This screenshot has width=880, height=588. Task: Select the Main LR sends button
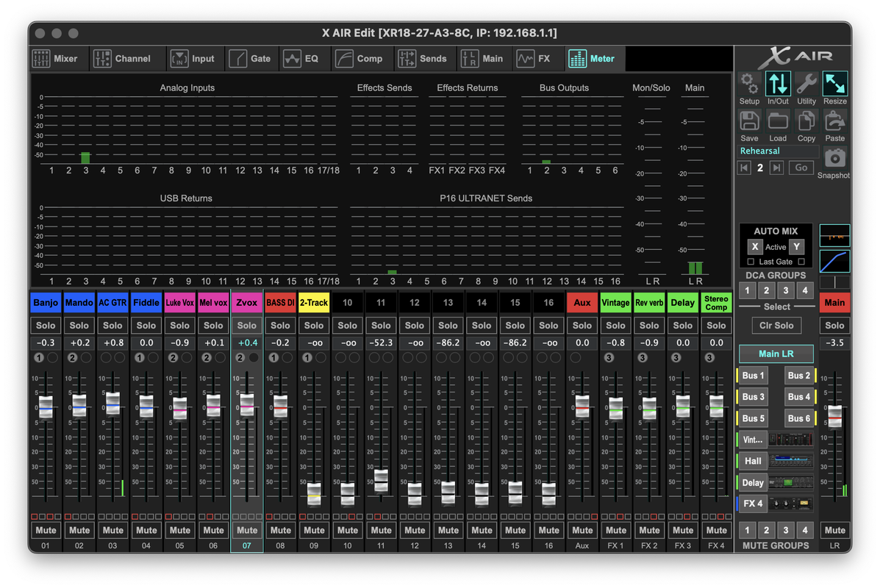[x=776, y=354]
